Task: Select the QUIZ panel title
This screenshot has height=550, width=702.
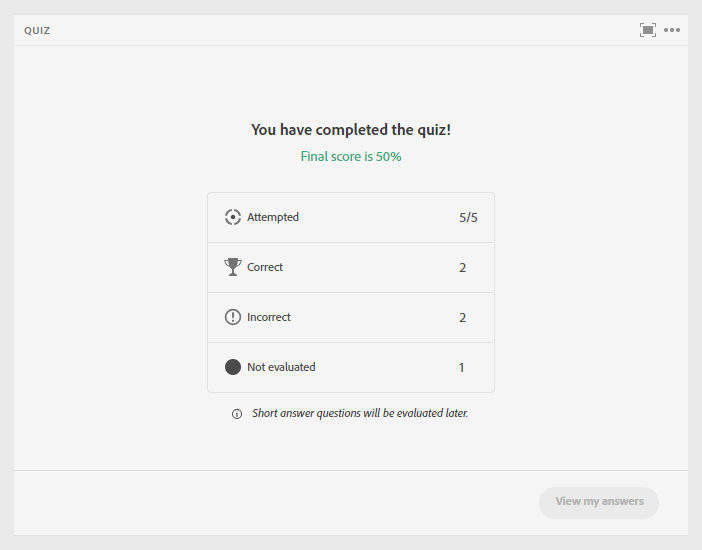Action: pos(37,30)
